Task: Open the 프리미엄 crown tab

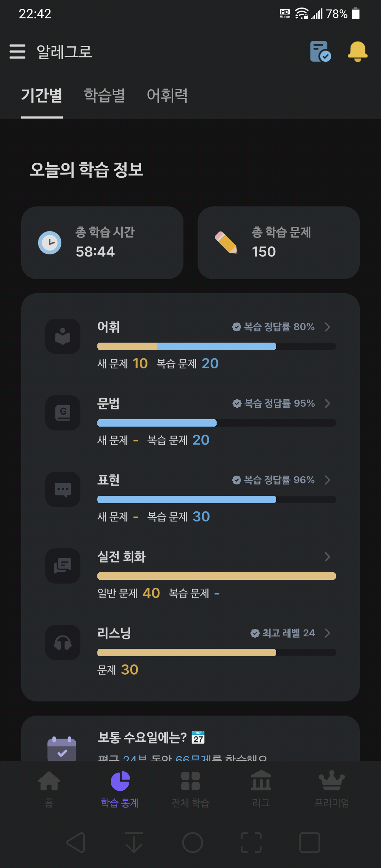Action: pos(332,789)
